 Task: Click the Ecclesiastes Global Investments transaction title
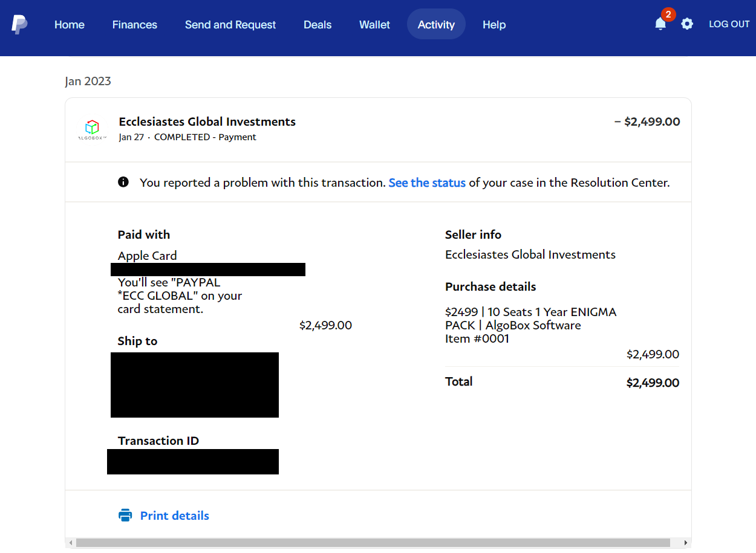click(x=207, y=121)
